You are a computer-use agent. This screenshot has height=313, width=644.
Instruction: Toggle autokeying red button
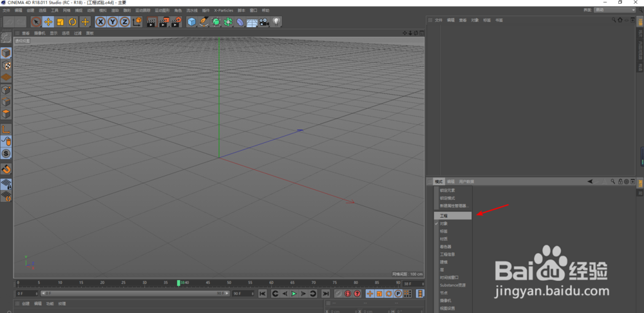click(x=348, y=294)
